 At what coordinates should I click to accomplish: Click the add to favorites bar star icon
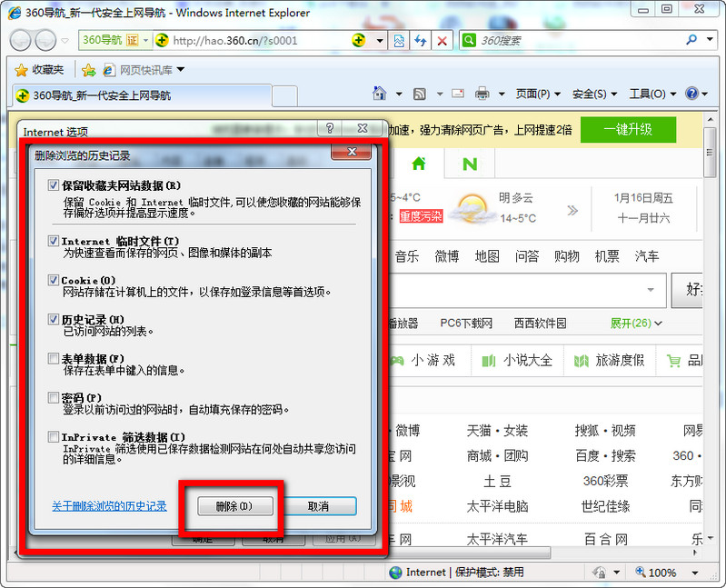click(88, 70)
